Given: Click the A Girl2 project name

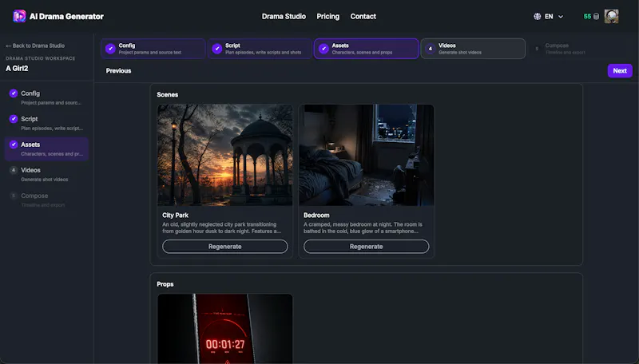Looking at the screenshot, I should (x=17, y=69).
